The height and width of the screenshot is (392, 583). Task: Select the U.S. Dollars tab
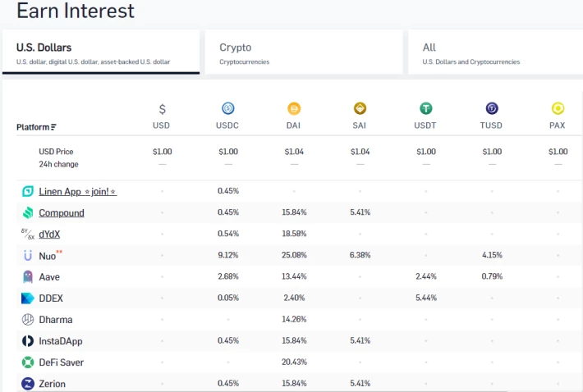101,52
